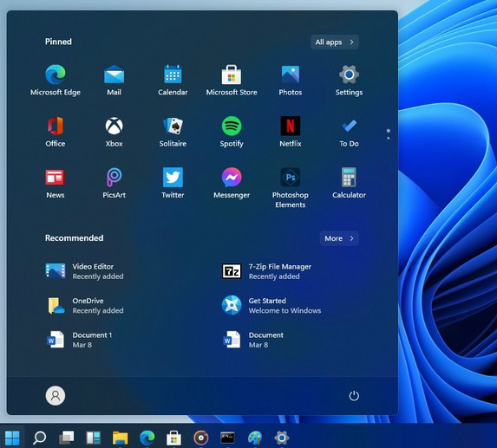Launch Messenger

pos(232,183)
